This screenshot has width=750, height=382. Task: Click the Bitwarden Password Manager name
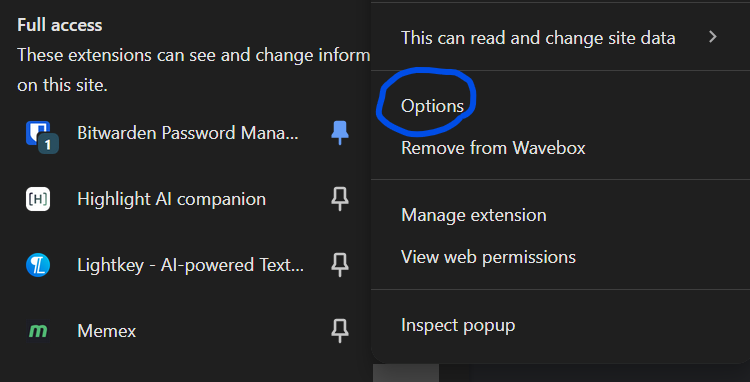(x=188, y=132)
